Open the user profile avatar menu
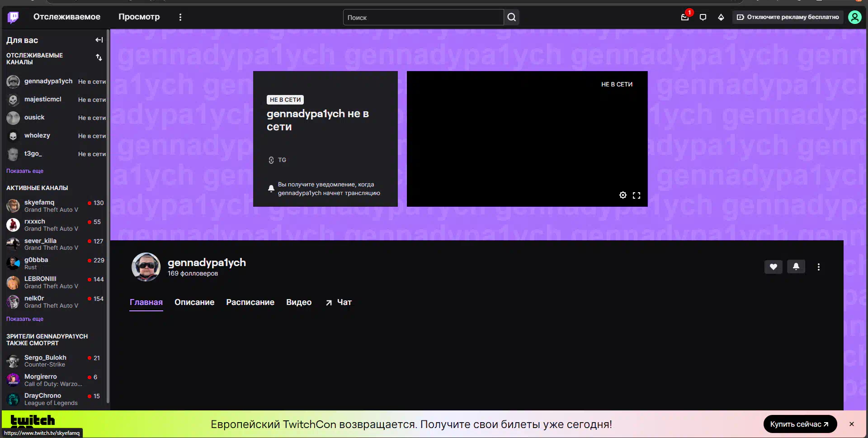This screenshot has width=868, height=438. coord(854,17)
